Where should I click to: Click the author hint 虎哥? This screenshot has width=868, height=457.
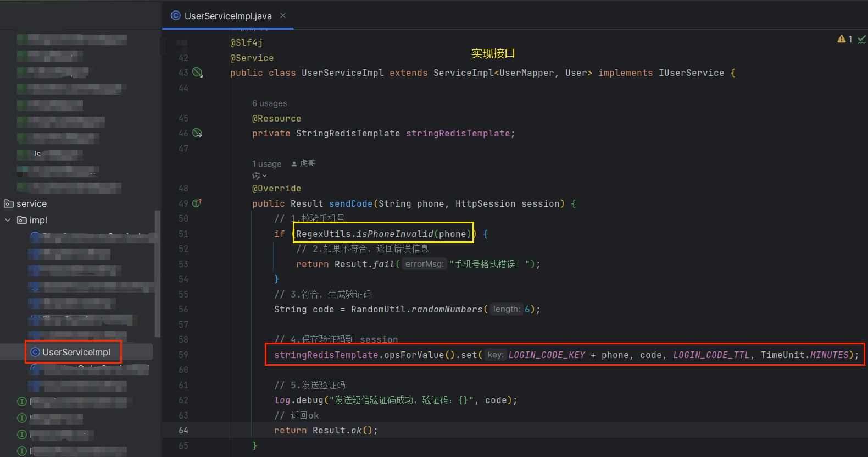308,164
